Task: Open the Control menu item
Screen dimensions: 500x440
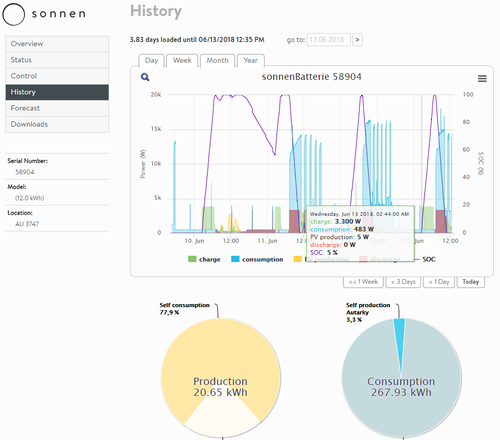Action: 57,76
